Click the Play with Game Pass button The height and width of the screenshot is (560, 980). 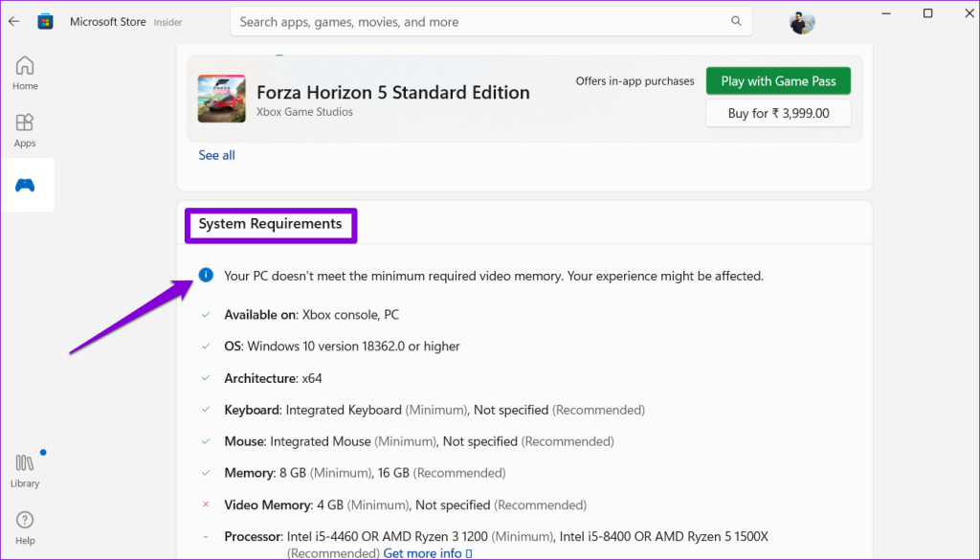click(778, 81)
